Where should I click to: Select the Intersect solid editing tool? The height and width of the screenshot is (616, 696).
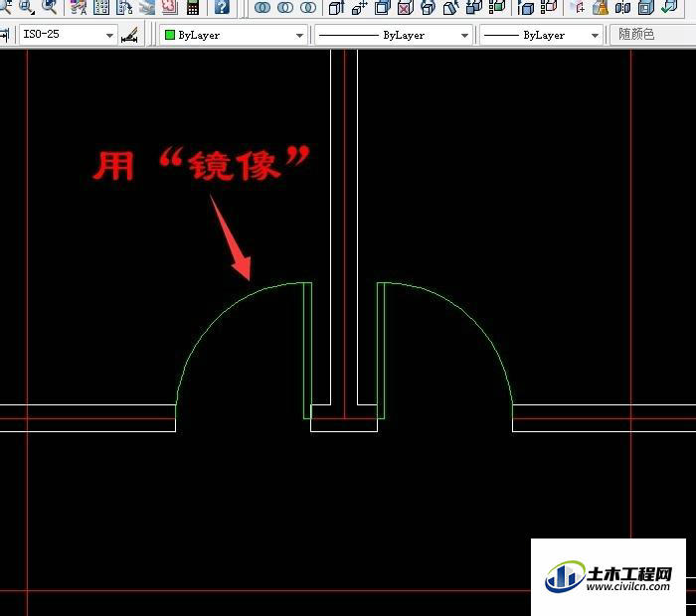pos(308,7)
